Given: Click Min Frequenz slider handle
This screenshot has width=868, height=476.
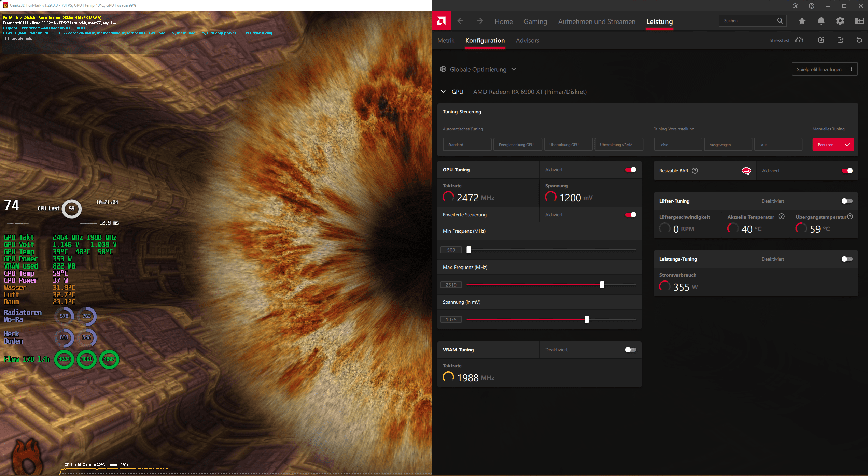Looking at the screenshot, I should pos(469,250).
